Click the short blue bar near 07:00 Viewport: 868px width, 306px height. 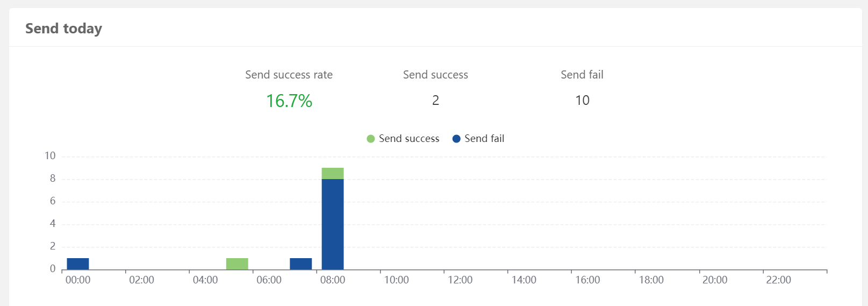click(x=300, y=264)
